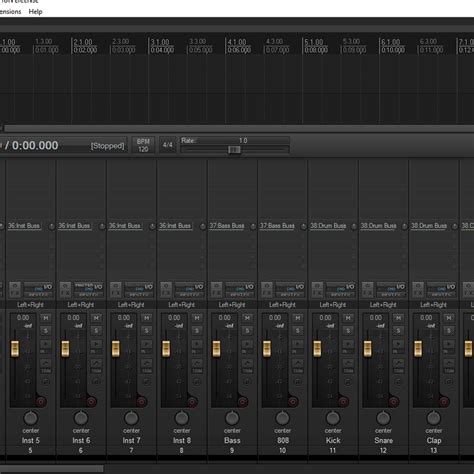Viewport: 474px width, 474px height.
Task: Mute the Inst 5 track
Action: tap(46, 318)
